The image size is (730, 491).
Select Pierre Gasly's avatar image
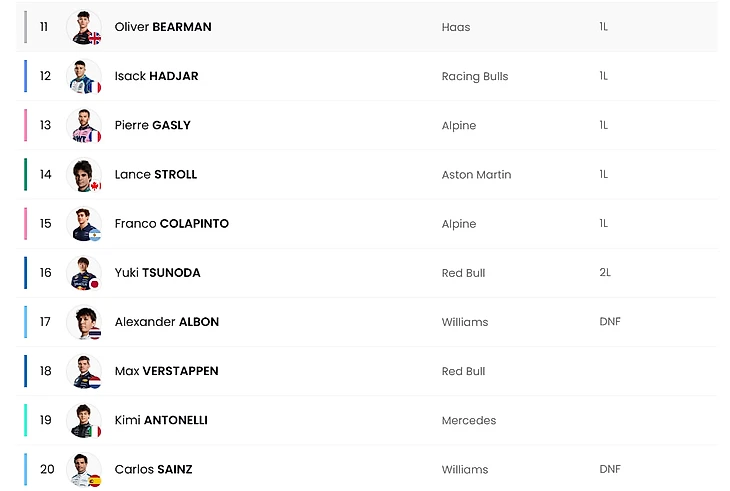pyautogui.click(x=84, y=125)
